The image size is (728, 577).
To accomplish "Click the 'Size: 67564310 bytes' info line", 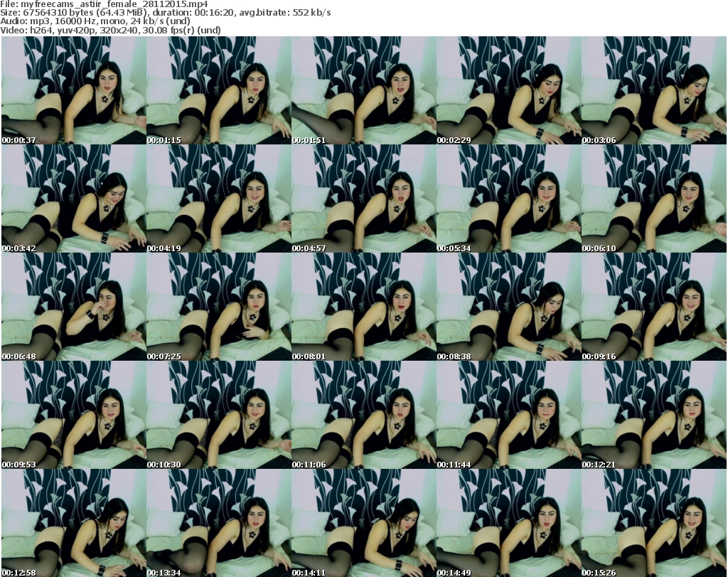I will click(x=166, y=13).
